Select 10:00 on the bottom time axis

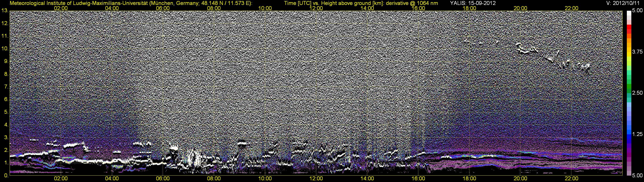click(265, 179)
